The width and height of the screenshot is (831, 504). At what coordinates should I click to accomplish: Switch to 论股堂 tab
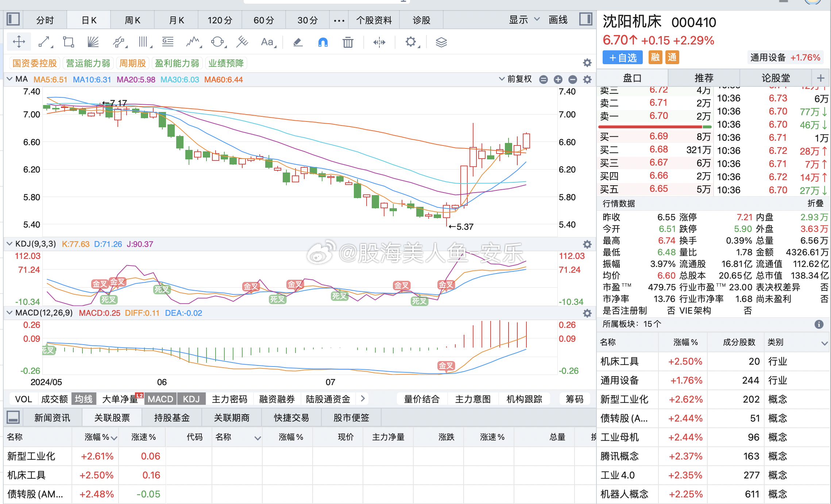pyautogui.click(x=776, y=78)
